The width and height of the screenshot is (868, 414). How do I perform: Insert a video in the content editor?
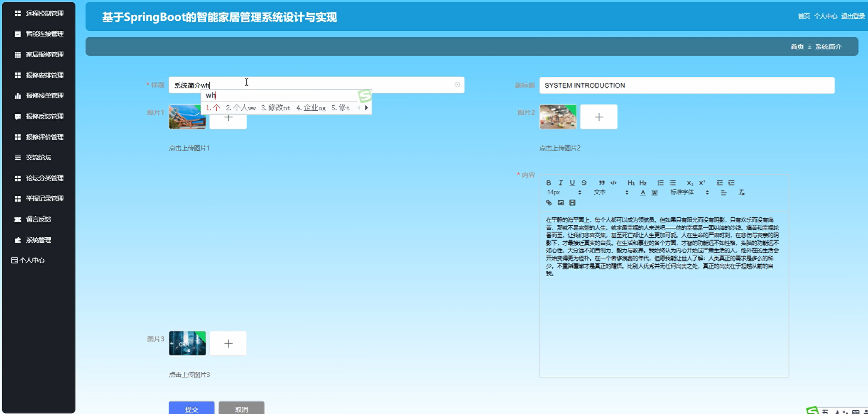coord(572,203)
